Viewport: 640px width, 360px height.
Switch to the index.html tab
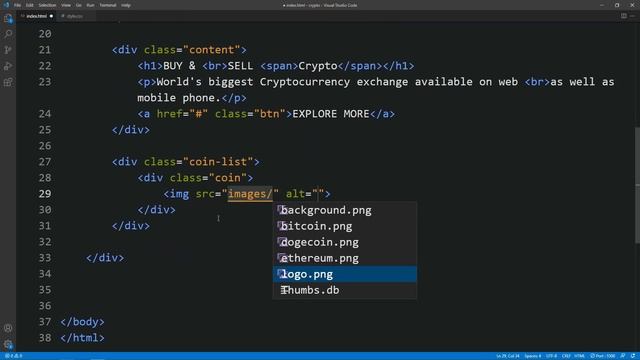tap(37, 16)
